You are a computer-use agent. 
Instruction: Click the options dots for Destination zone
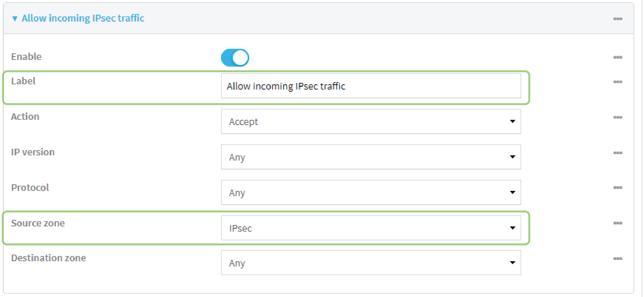tap(617, 259)
